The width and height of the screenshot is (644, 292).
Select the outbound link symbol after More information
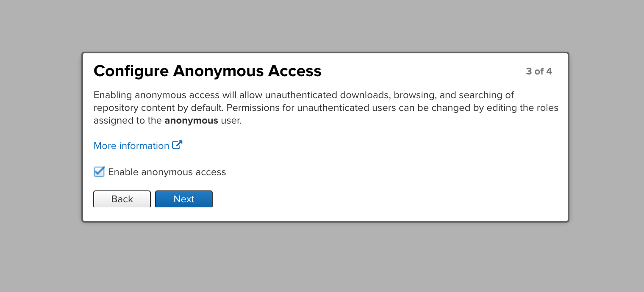coord(178,145)
